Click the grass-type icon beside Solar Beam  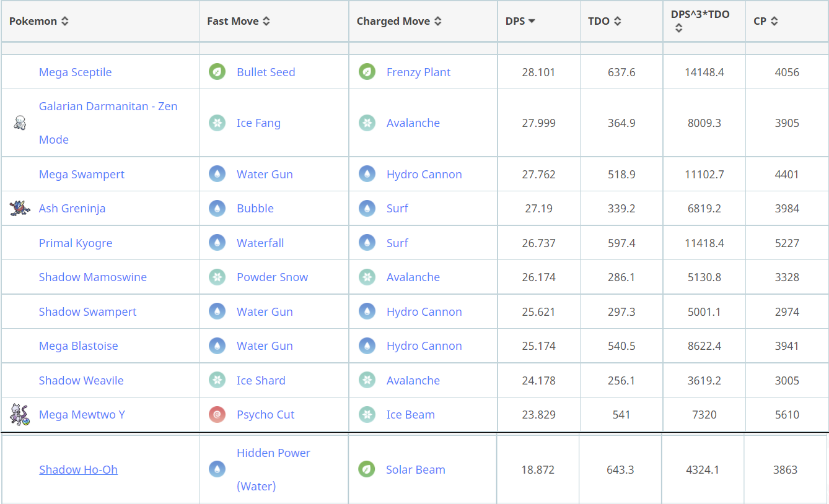(367, 469)
